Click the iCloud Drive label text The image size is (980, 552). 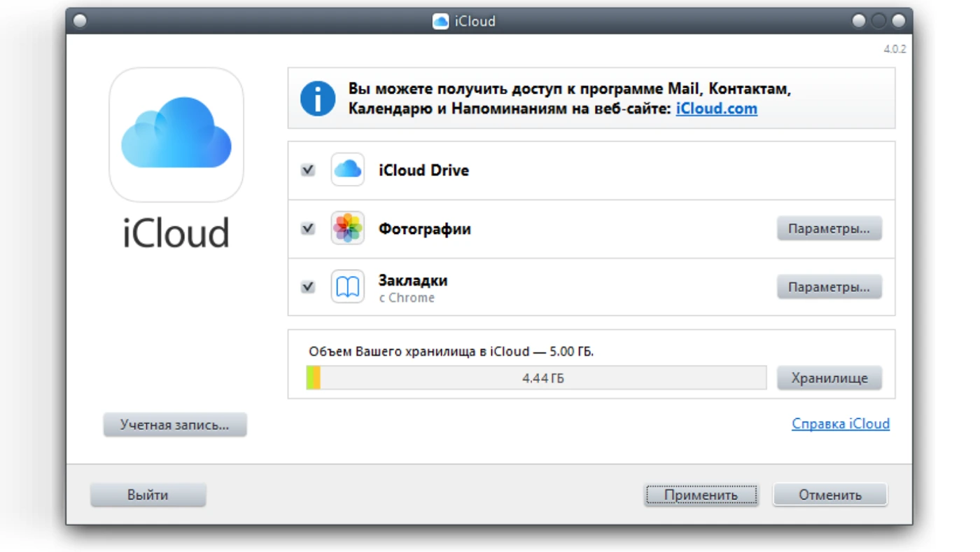[x=423, y=170]
